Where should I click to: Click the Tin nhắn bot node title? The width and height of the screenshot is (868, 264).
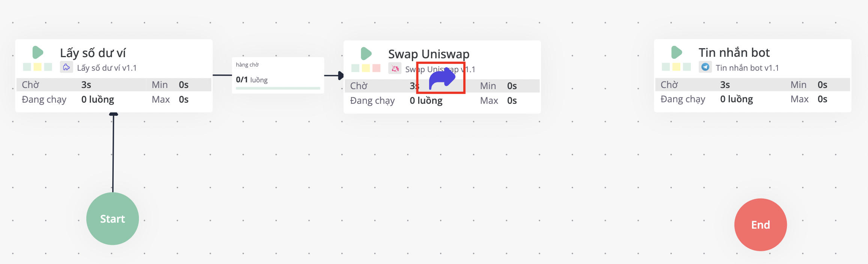click(734, 52)
